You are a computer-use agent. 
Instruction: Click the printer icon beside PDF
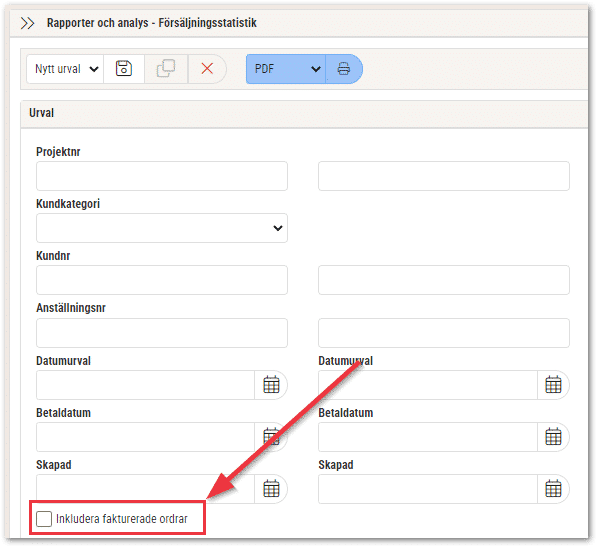(344, 69)
